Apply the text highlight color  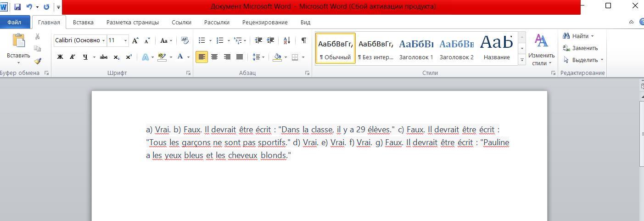pos(162,57)
